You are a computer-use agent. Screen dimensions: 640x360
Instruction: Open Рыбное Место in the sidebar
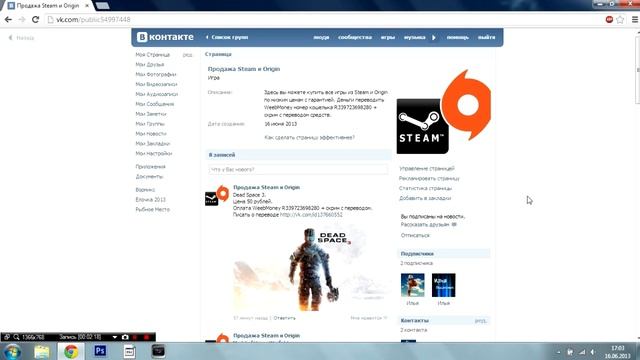pos(153,209)
